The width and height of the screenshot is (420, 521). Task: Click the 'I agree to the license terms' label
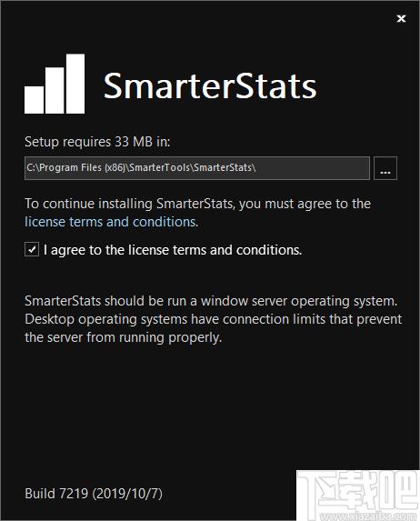click(173, 250)
